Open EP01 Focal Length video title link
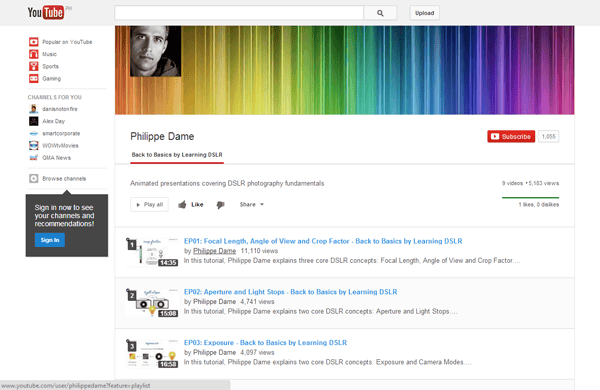600x390 pixels. pos(323,241)
